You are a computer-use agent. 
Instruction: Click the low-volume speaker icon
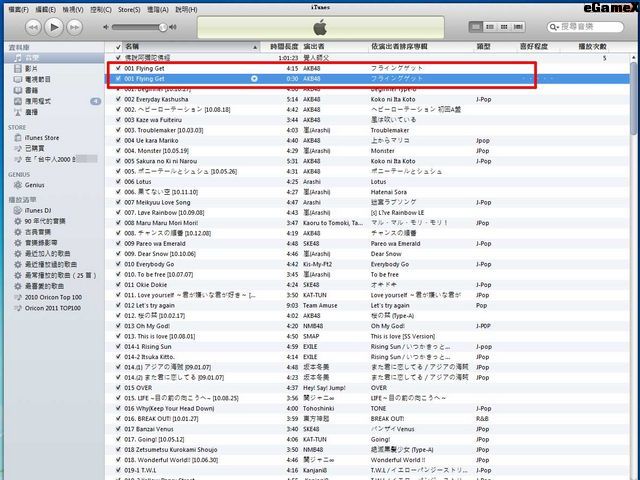click(x=106, y=27)
